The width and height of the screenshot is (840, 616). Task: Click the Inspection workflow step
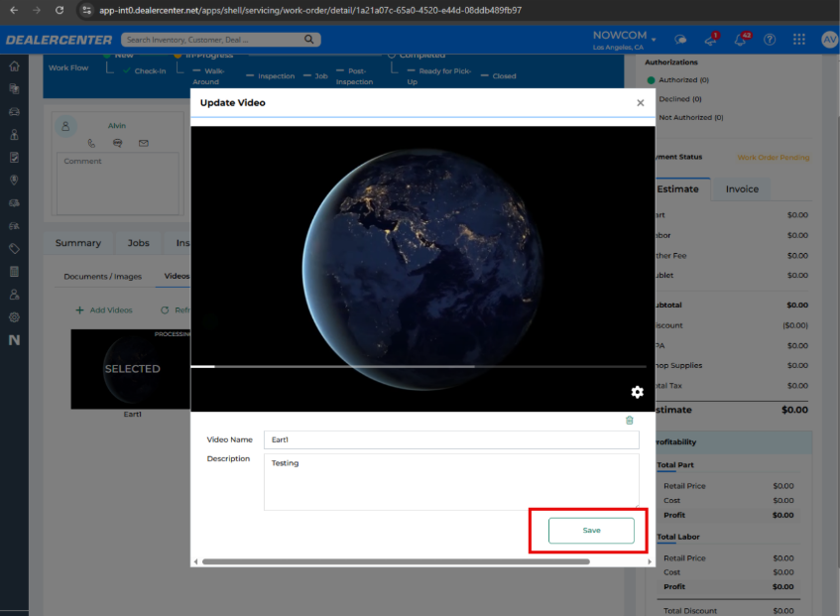tap(271, 76)
